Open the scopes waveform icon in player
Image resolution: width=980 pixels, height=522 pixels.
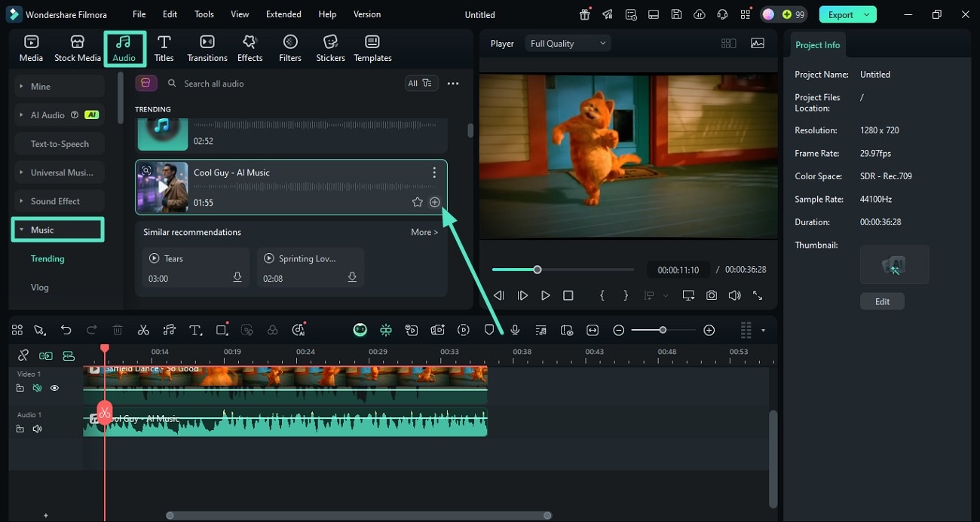click(758, 44)
